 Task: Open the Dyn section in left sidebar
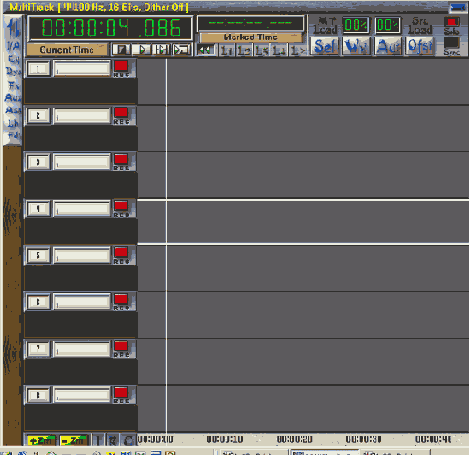click(13, 71)
